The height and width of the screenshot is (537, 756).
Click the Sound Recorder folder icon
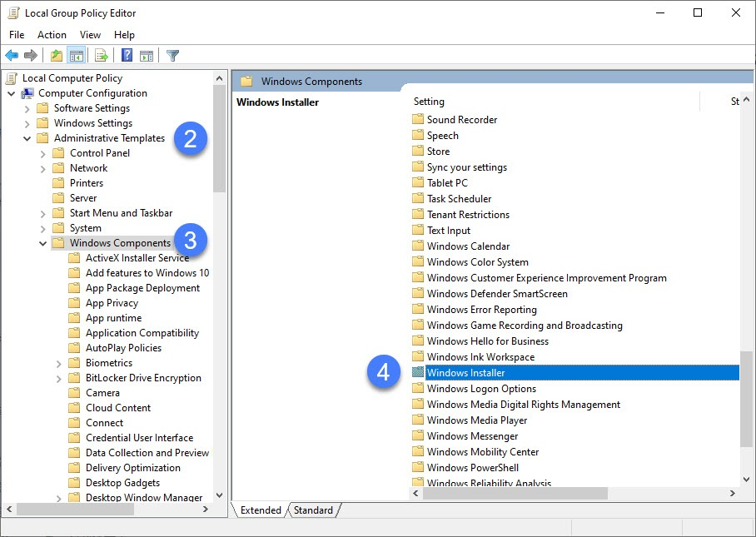[x=418, y=119]
